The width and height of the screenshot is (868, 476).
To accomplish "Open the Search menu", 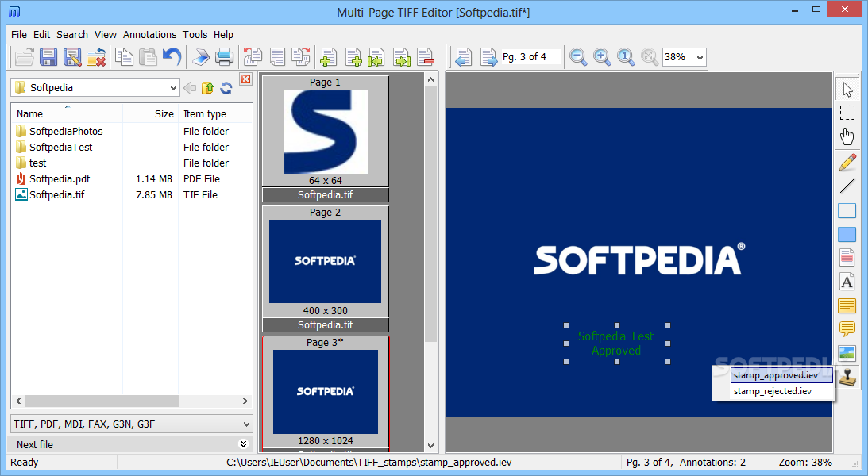I will [72, 34].
